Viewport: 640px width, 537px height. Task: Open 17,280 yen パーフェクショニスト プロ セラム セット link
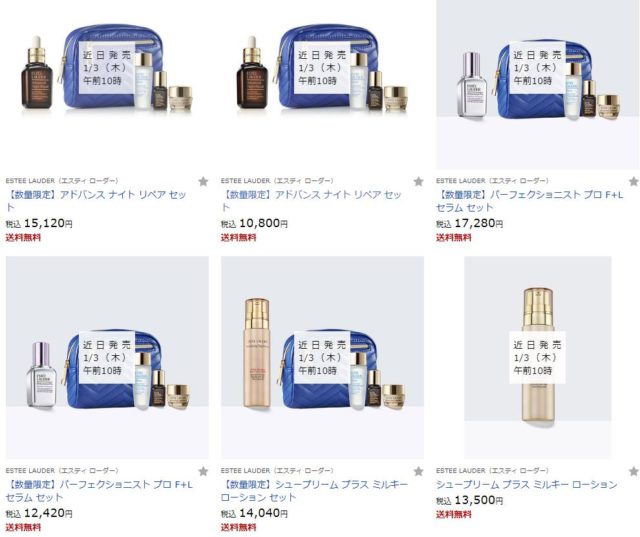530,201
